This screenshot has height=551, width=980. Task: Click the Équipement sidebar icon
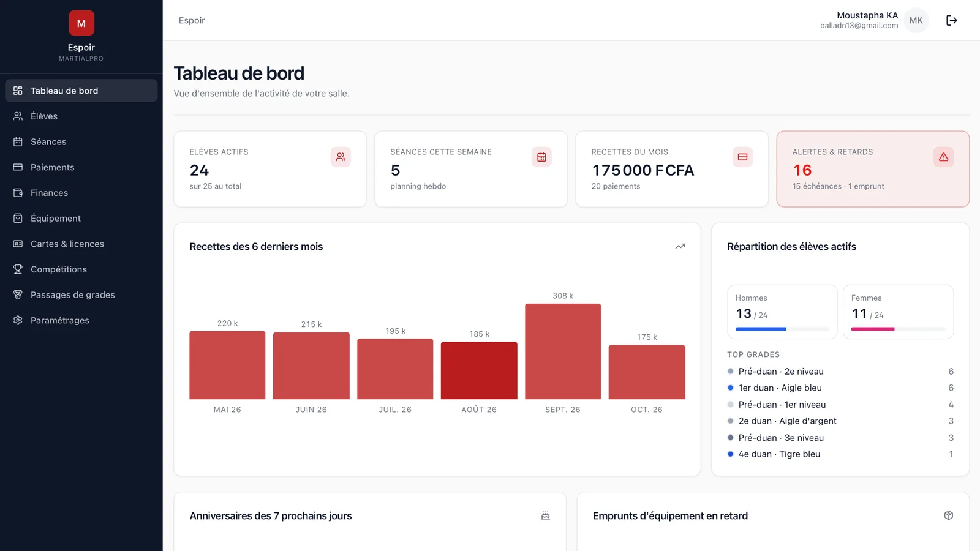click(x=18, y=218)
